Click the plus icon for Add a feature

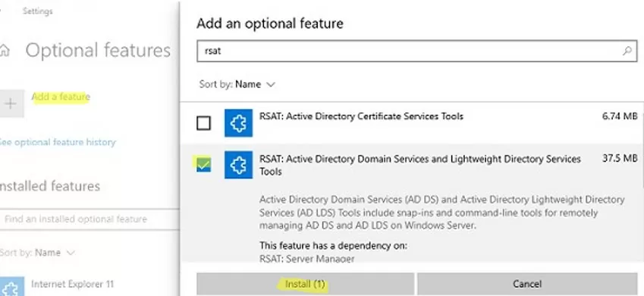pyautogui.click(x=11, y=103)
